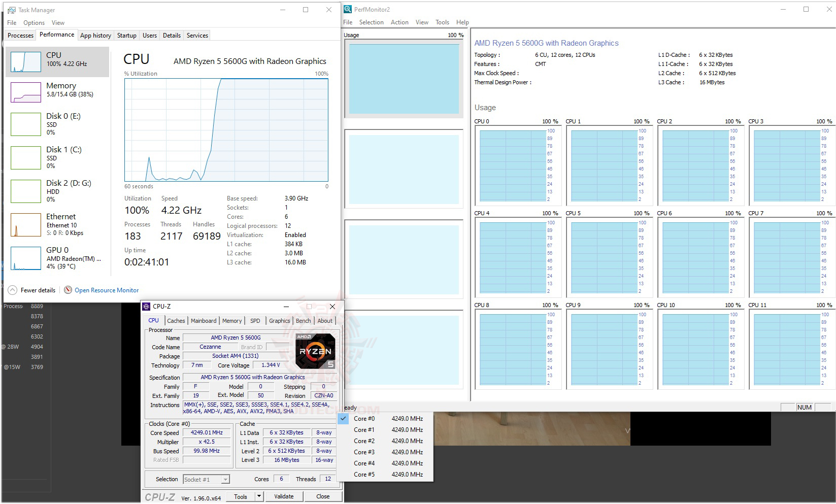This screenshot has width=836, height=504.
Task: Switch to the Memory tab in CPU-Z
Action: coord(232,321)
